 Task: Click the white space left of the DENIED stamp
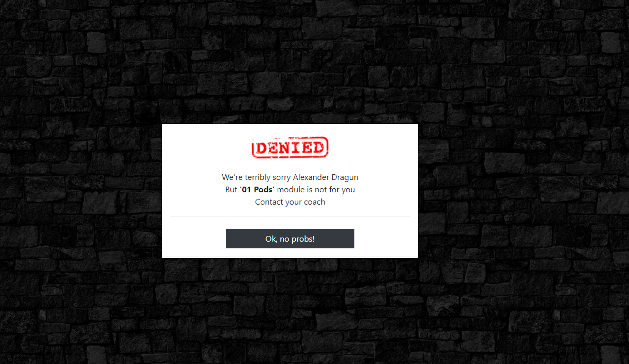point(207,148)
